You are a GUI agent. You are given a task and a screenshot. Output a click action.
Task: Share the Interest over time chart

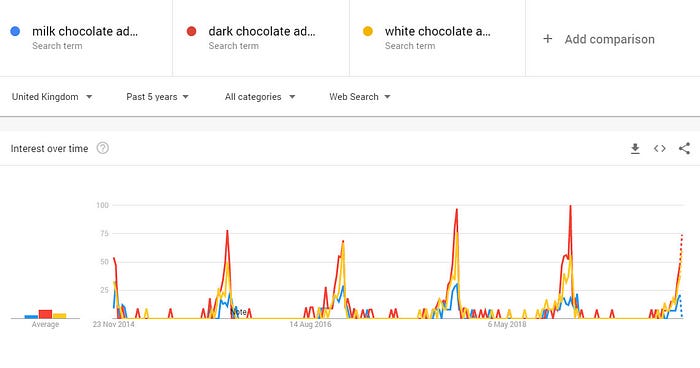[x=684, y=149]
